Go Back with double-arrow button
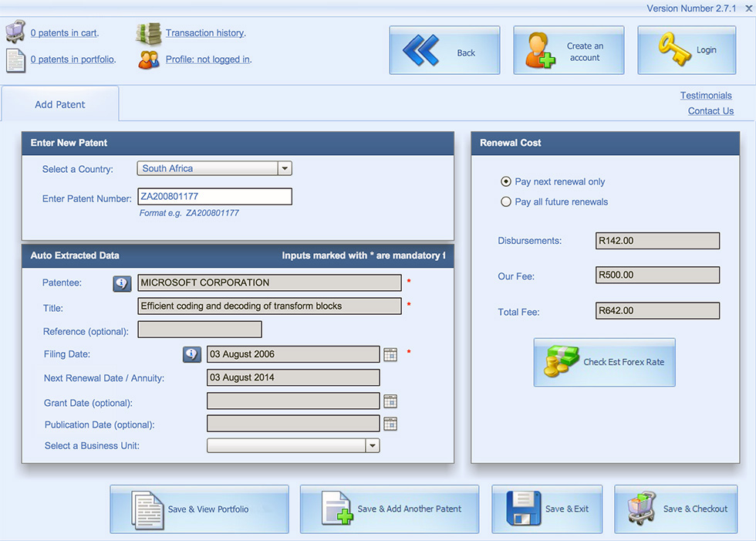This screenshot has height=541, width=756. click(444, 50)
